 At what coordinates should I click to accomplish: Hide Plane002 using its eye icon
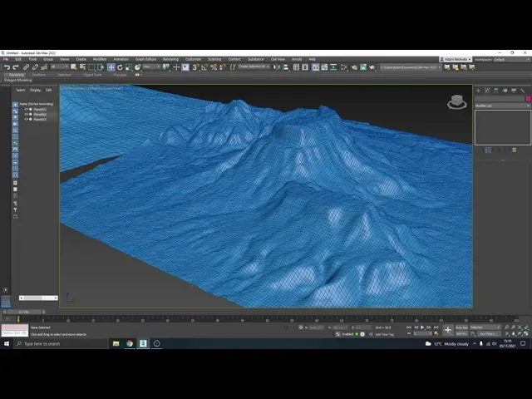(x=27, y=114)
